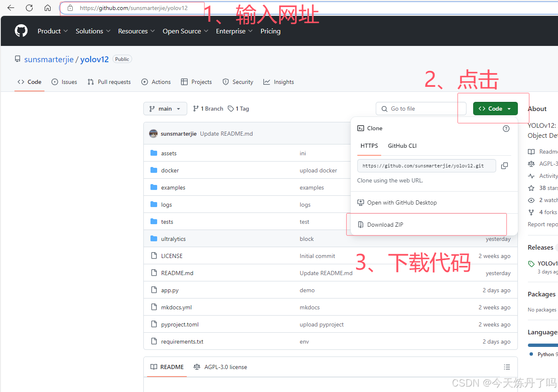The width and height of the screenshot is (558, 392).
Task: Open the clone help question icon
Action: tap(506, 129)
